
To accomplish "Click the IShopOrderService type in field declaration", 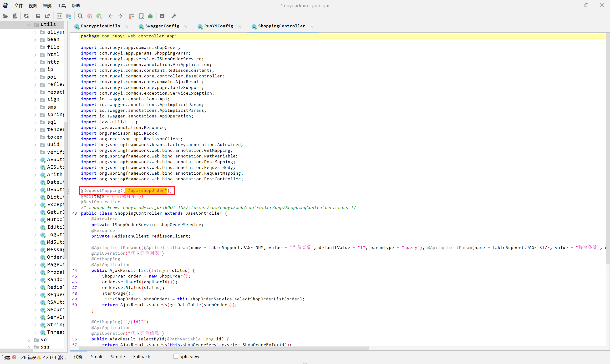I will 134,225.
